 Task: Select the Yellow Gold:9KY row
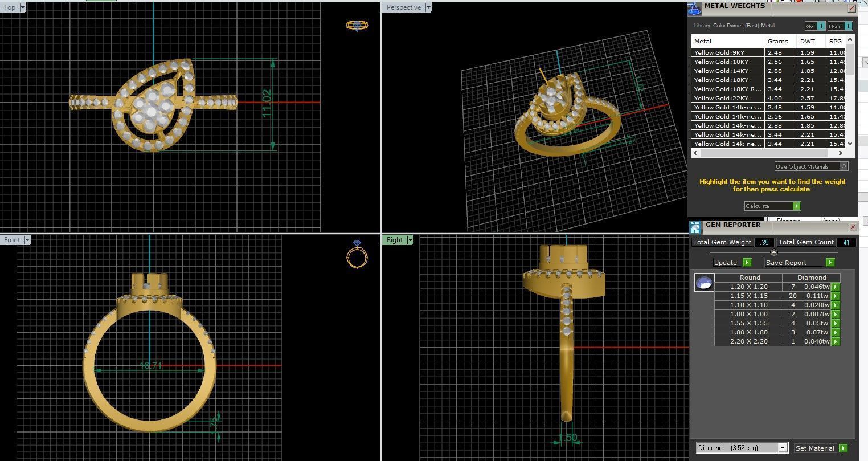point(768,52)
